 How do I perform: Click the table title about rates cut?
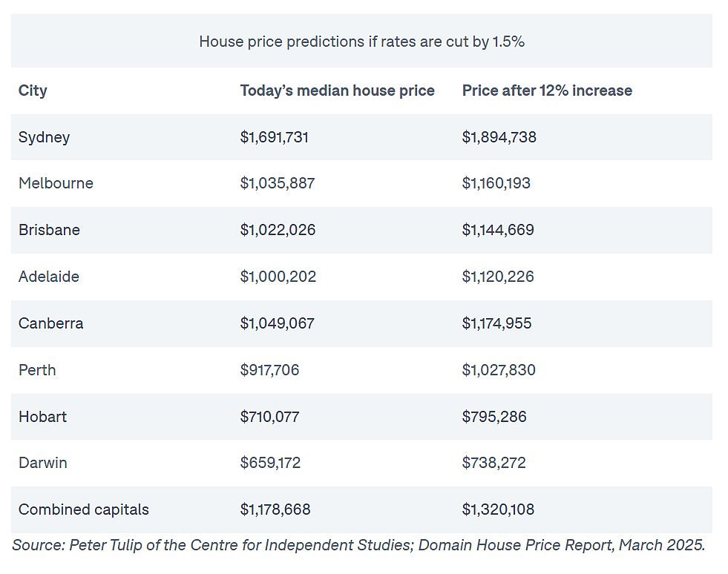[361, 42]
